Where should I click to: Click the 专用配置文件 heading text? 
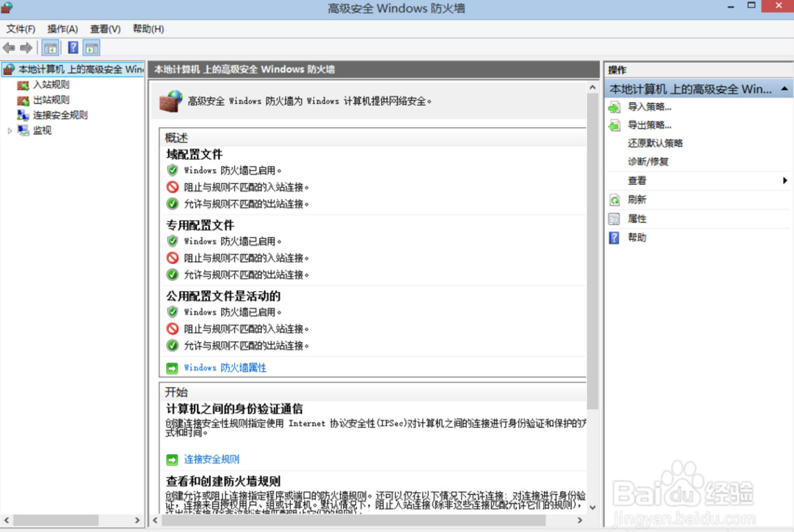tap(200, 225)
